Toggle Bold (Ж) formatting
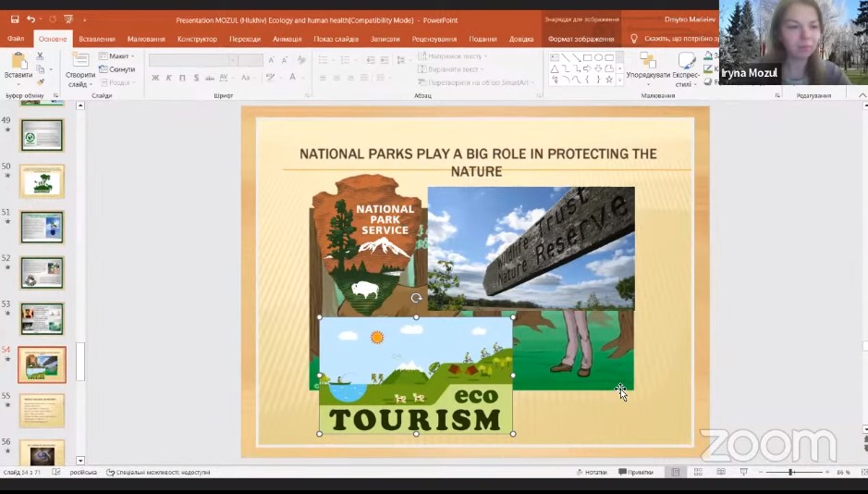The image size is (868, 494). (155, 78)
